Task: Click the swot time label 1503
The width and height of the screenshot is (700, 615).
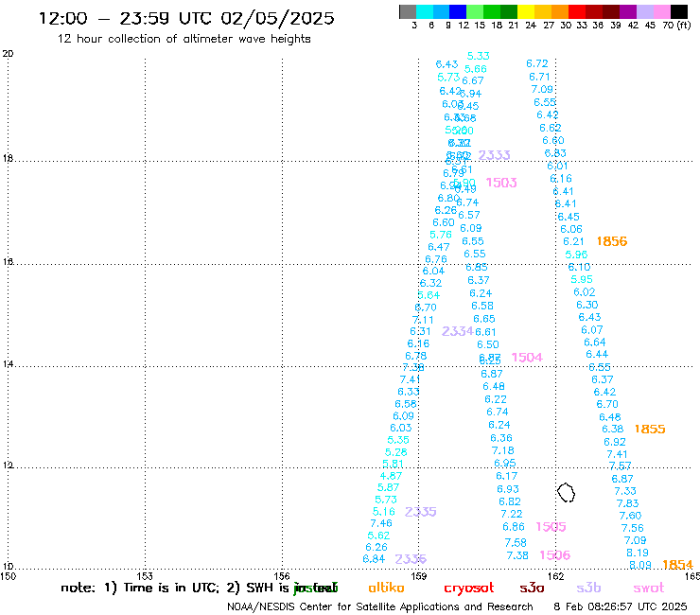Action: click(501, 183)
